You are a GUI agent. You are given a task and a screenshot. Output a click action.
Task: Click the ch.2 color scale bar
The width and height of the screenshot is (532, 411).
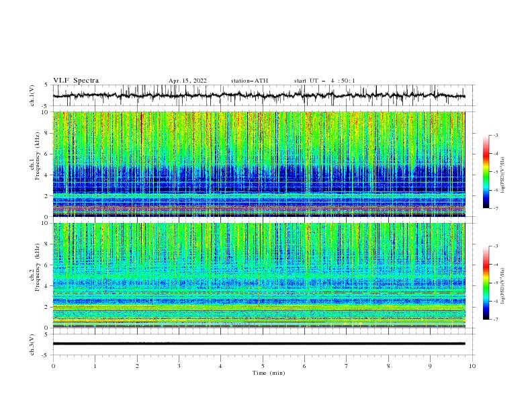486,283
